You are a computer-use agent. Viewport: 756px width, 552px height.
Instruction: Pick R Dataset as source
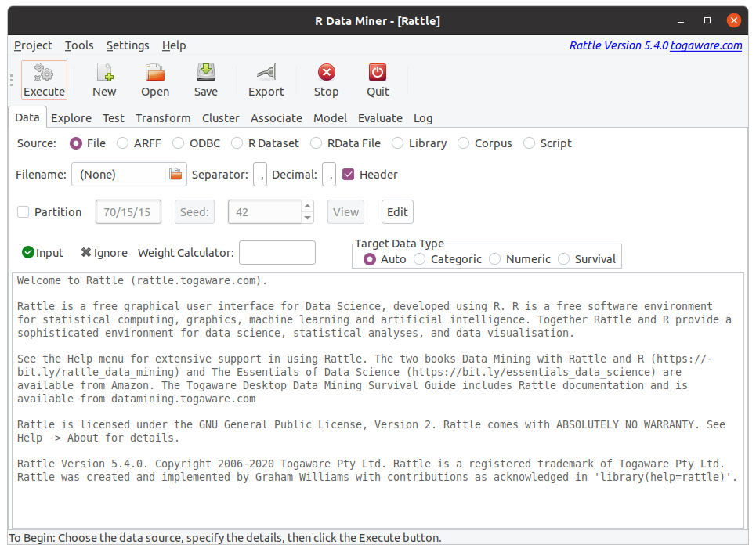pyautogui.click(x=237, y=143)
